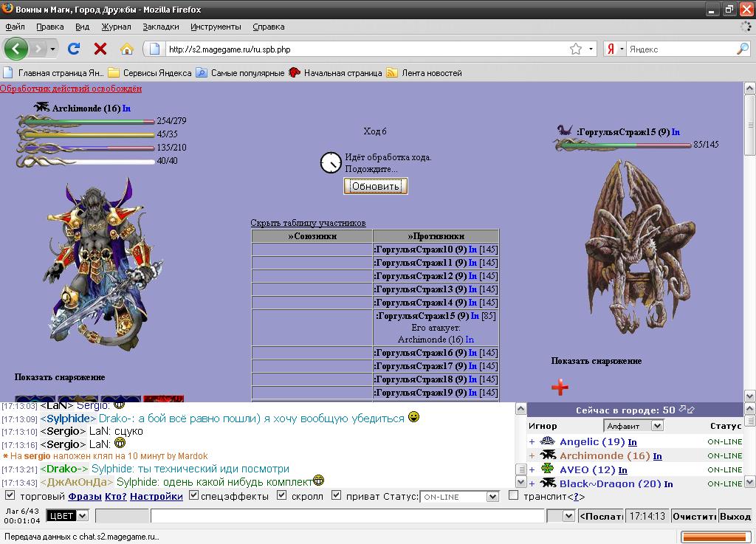Click the Яндекс search field
Screen dimensions: 756x544
coord(681,49)
